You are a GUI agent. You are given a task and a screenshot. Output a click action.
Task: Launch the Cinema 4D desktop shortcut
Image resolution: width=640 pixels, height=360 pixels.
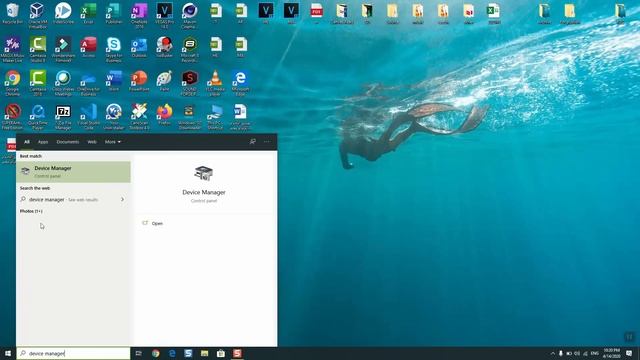(189, 16)
